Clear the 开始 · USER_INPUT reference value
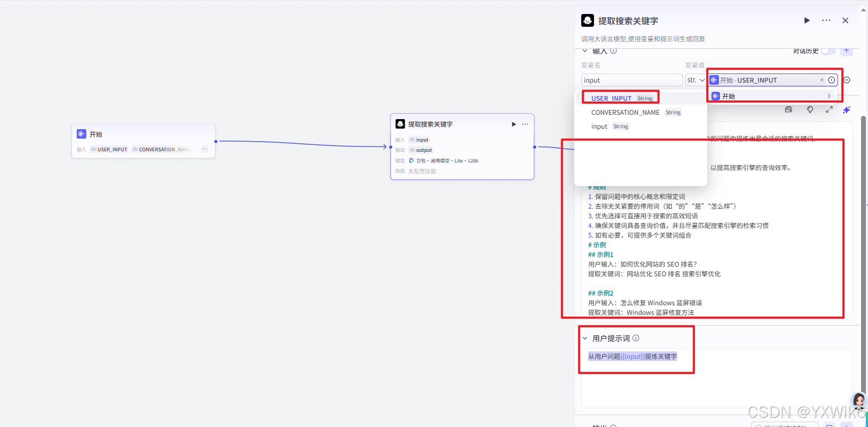The height and width of the screenshot is (427, 868). pyautogui.click(x=822, y=80)
